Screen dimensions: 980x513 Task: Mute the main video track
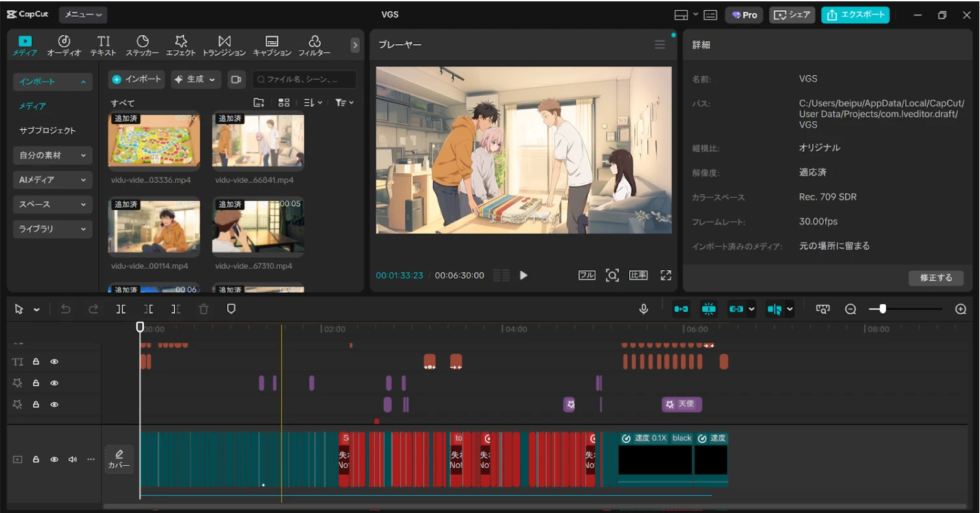72,460
